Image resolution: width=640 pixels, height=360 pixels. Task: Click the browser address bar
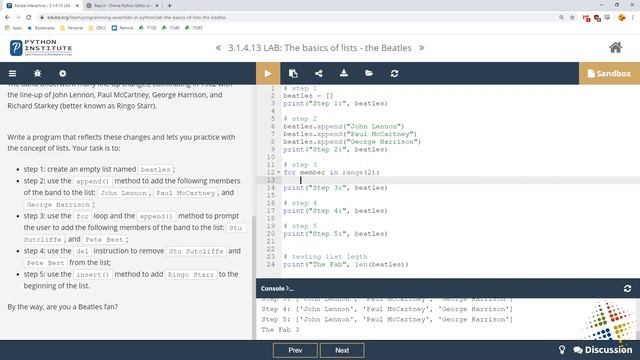pyautogui.click(x=298, y=18)
